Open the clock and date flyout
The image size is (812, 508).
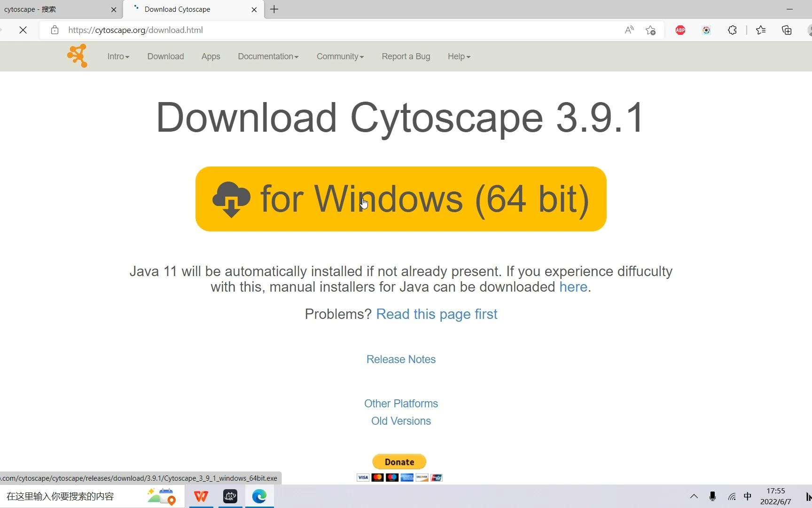click(x=776, y=496)
